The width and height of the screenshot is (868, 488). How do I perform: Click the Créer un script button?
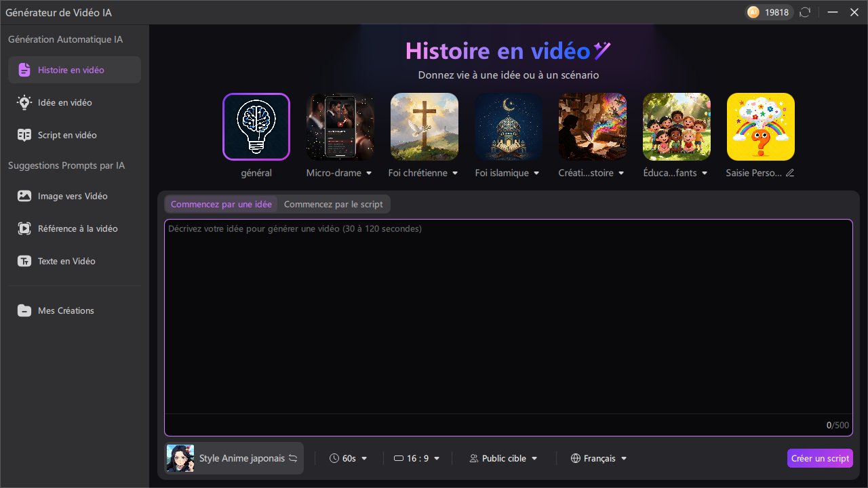[820, 458]
